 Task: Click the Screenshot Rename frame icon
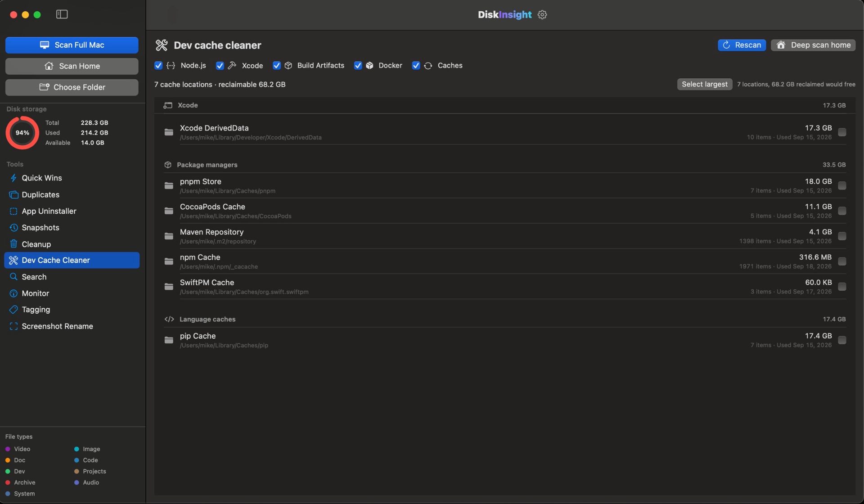pos(13,326)
